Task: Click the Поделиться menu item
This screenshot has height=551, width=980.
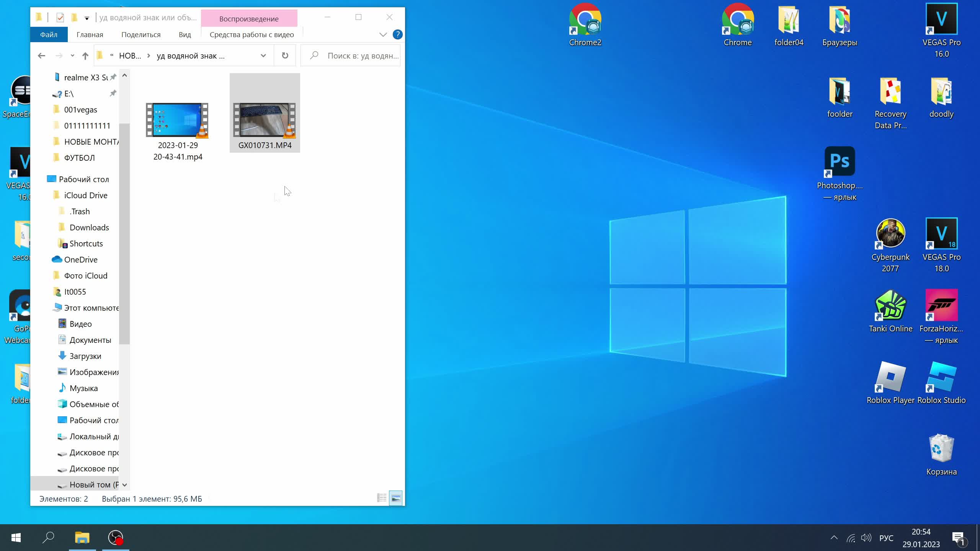Action: tap(140, 34)
